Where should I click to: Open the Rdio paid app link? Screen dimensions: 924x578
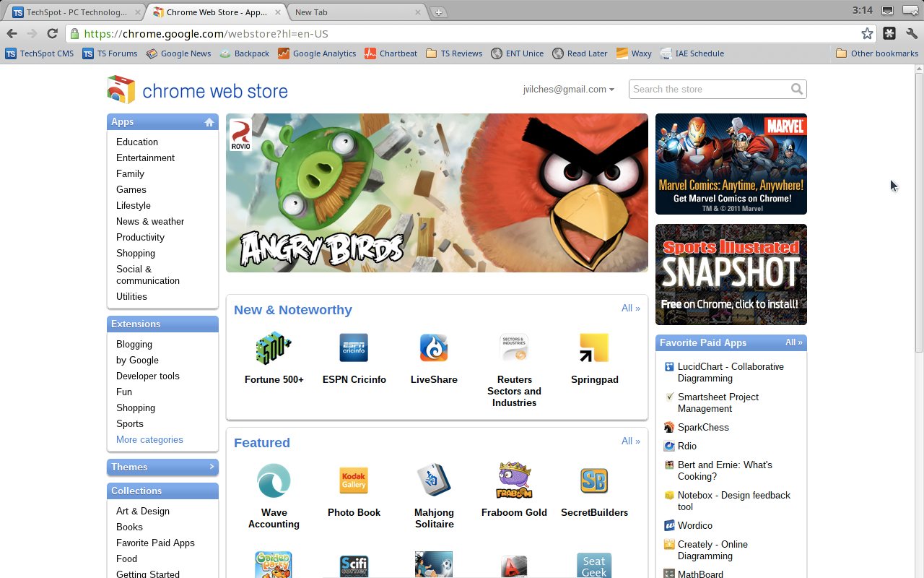(x=687, y=446)
